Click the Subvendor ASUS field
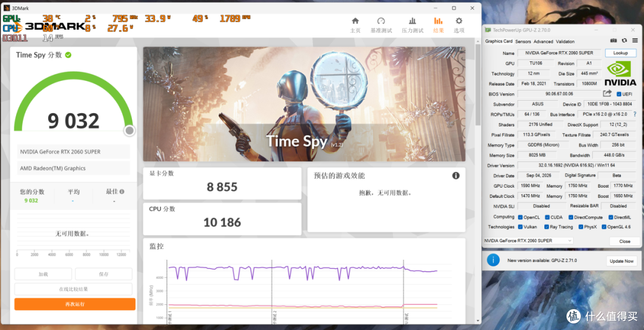This screenshot has width=644, height=330. (538, 104)
